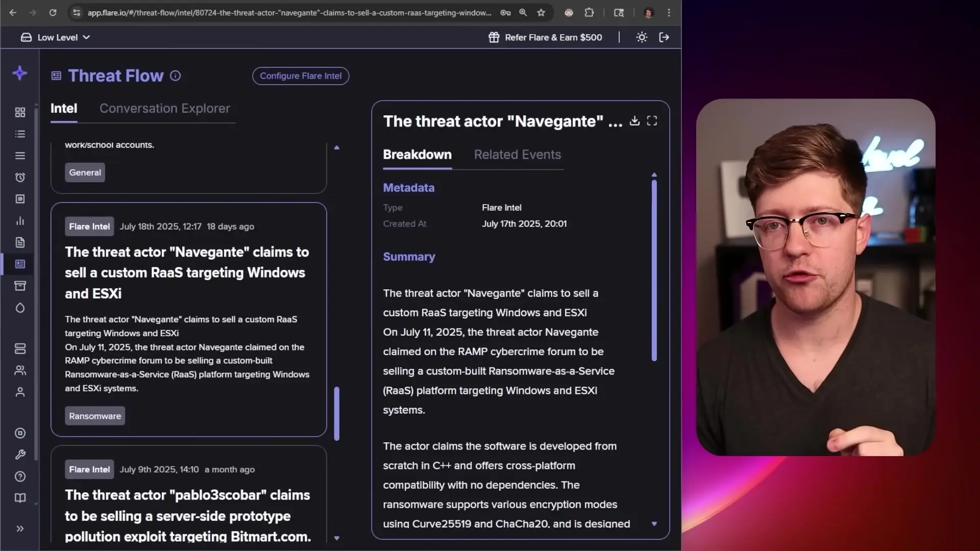
Task: Open the browser extensions puzzle icon
Action: click(589, 13)
